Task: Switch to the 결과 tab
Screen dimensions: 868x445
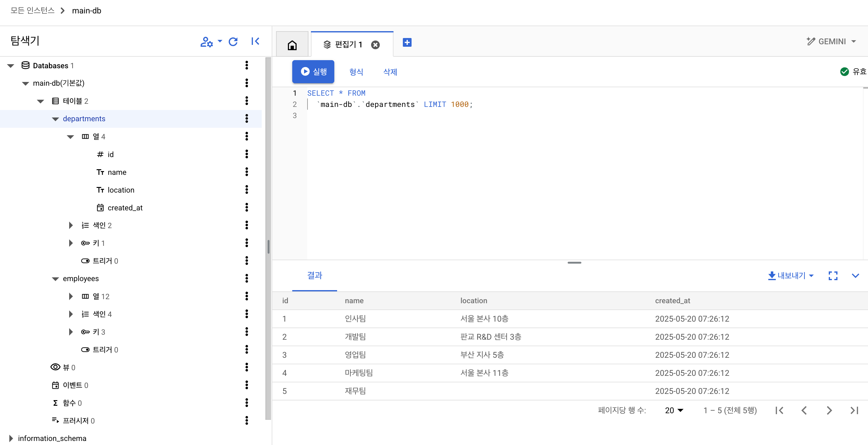Action: coord(314,275)
